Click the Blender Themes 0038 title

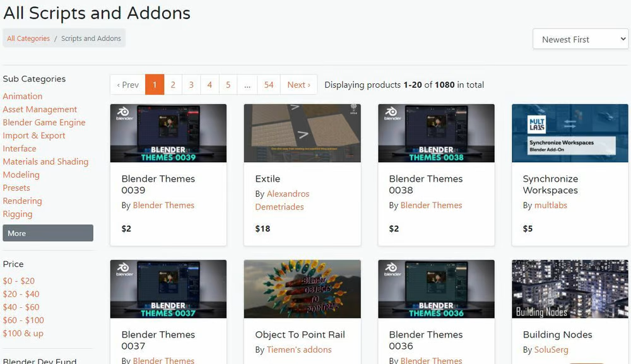point(426,184)
